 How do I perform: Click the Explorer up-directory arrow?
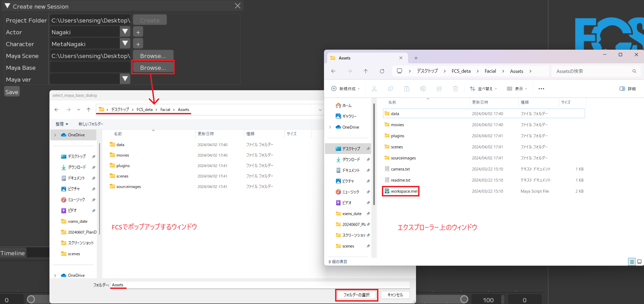[365, 71]
